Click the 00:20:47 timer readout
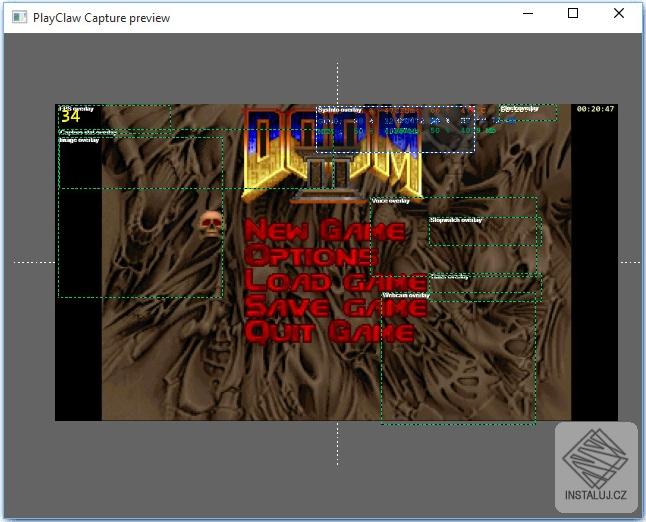This screenshot has width=646, height=522. [595, 109]
